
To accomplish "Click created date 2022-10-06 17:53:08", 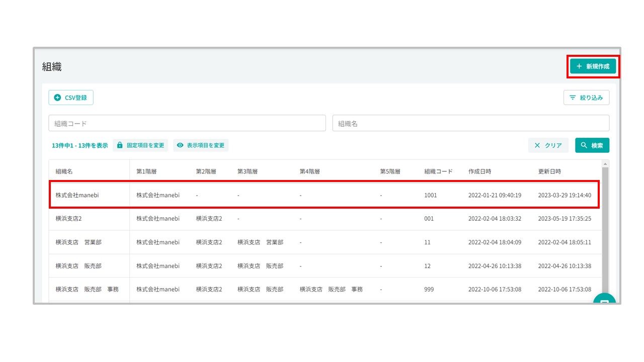I will pos(495,290).
